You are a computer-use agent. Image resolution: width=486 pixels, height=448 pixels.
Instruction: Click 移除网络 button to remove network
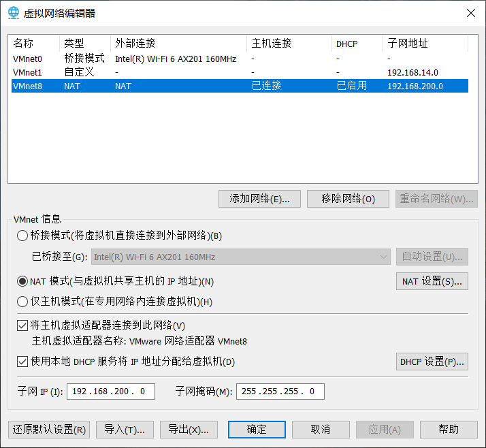coord(349,199)
